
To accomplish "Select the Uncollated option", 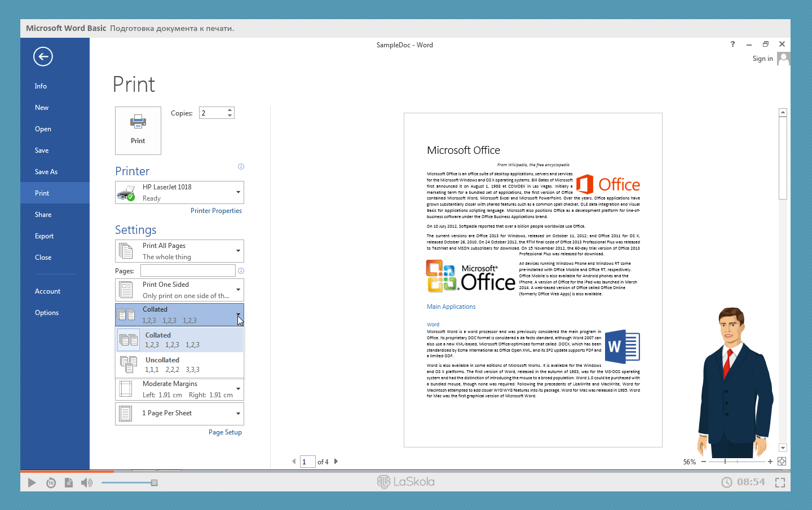I will (x=179, y=365).
